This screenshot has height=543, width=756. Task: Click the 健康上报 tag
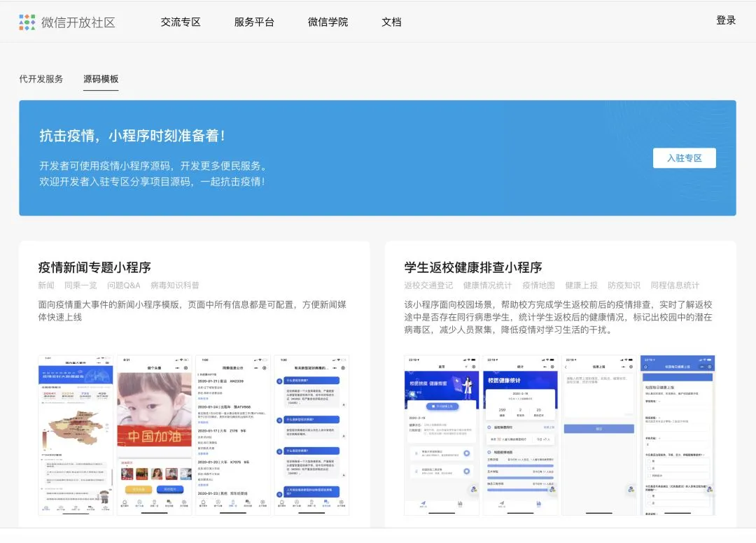click(582, 285)
